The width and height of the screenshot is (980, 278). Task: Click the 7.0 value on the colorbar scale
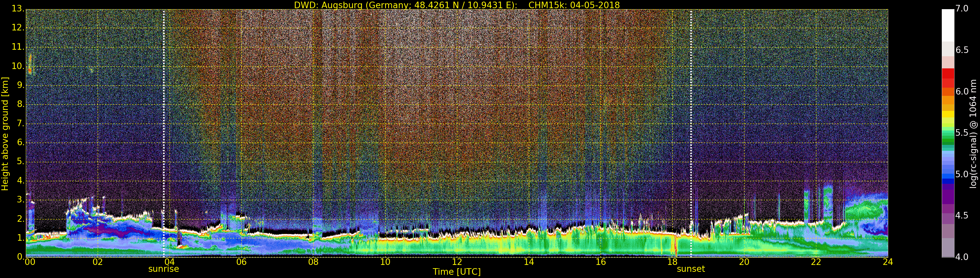962,9
